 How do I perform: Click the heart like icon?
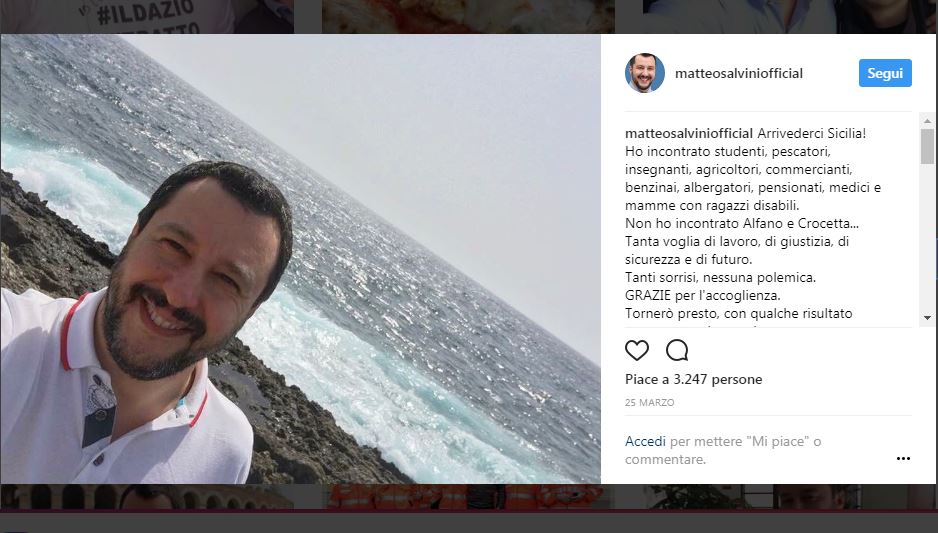[636, 350]
